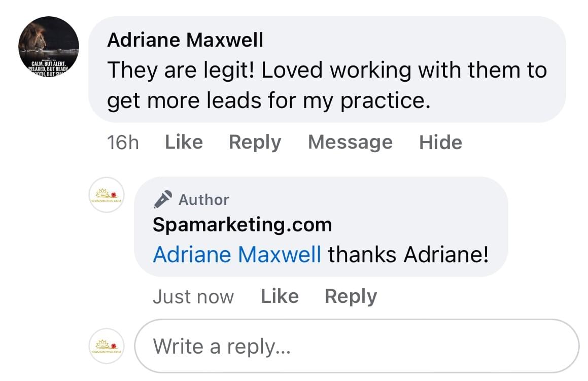This screenshot has height=381, width=588.
Task: Reply to the Spamarketing.com author reply
Action: pyautogui.click(x=351, y=296)
